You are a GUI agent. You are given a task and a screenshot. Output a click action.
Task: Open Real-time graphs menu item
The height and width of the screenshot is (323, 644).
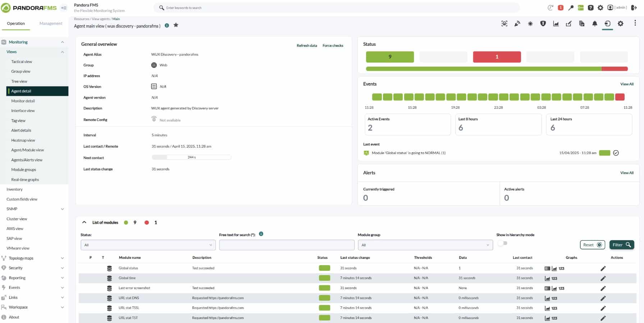pos(25,180)
